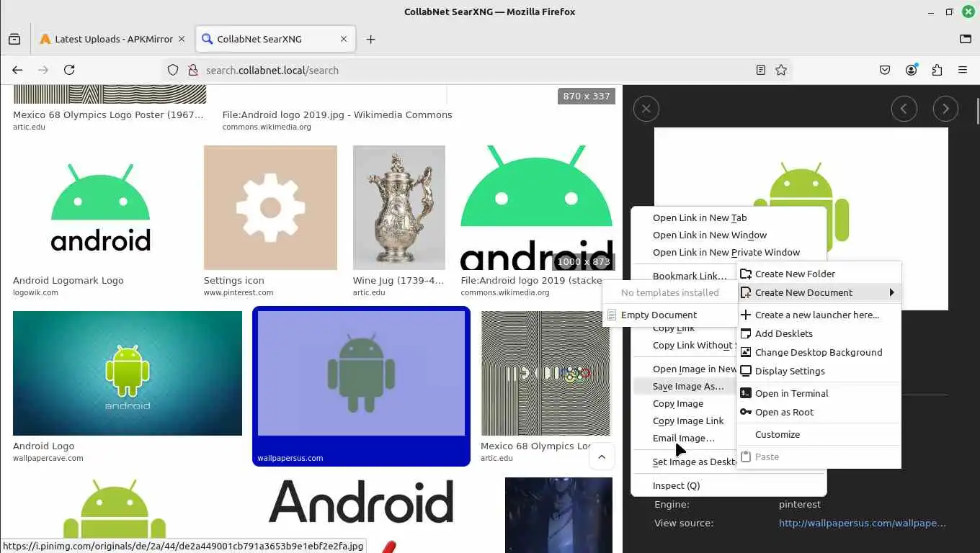Open the extensions puzzle icon

click(937, 70)
